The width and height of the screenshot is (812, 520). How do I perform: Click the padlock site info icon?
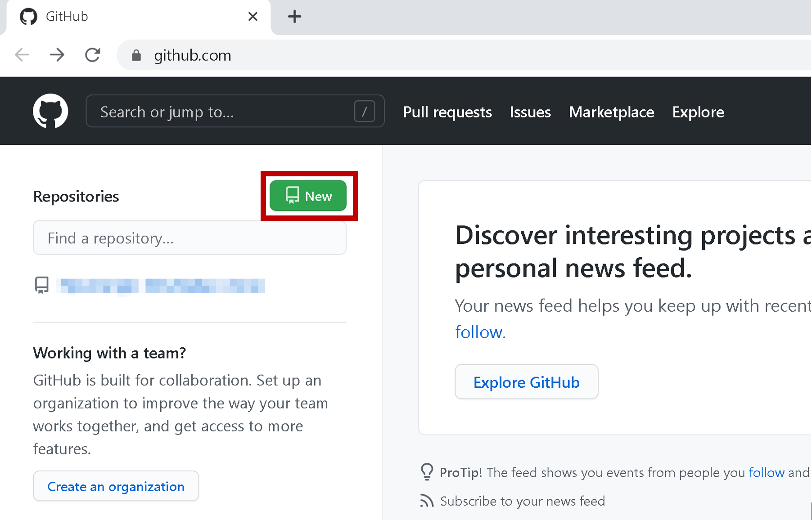(x=136, y=55)
